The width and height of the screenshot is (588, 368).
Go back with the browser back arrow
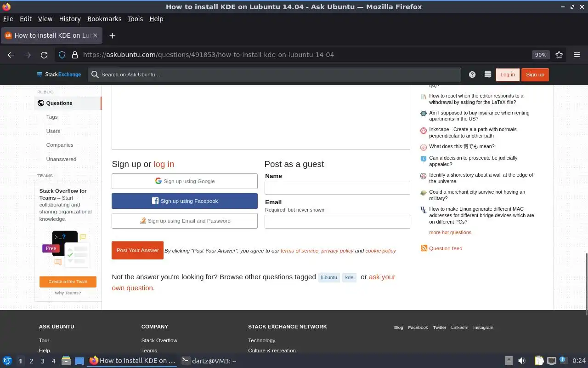click(x=11, y=55)
